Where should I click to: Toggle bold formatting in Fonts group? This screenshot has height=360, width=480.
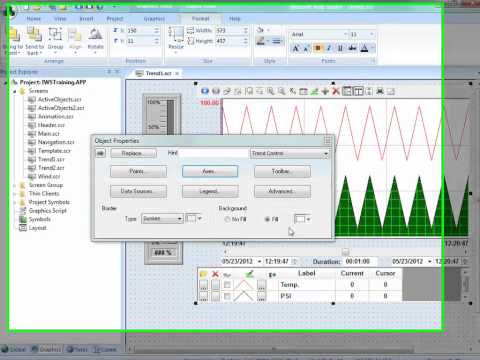(x=318, y=49)
